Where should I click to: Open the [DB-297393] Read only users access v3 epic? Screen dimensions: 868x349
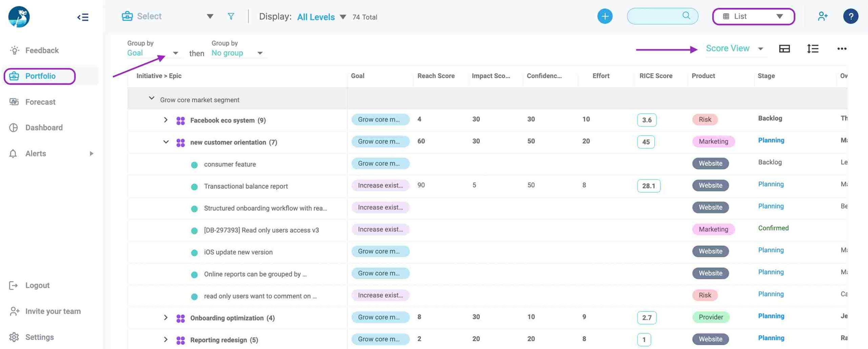pyautogui.click(x=261, y=230)
